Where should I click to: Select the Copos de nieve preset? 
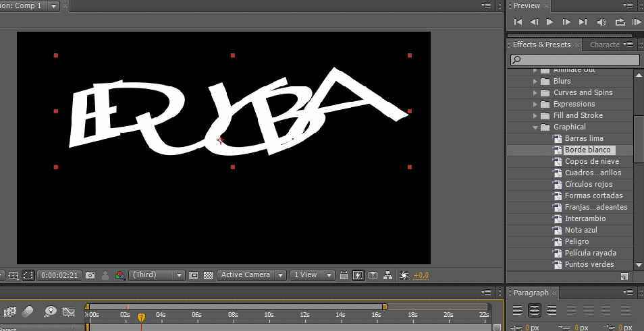tap(592, 161)
